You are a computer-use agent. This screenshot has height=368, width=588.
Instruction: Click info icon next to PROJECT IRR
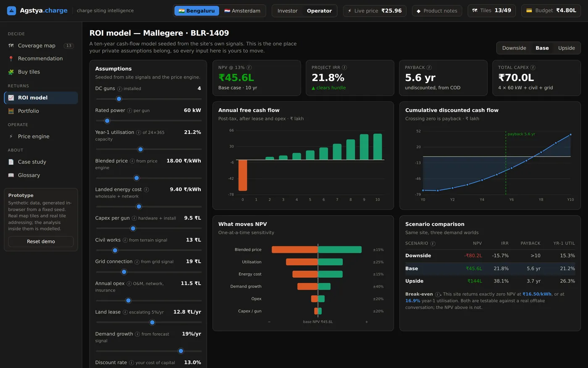tap(344, 68)
